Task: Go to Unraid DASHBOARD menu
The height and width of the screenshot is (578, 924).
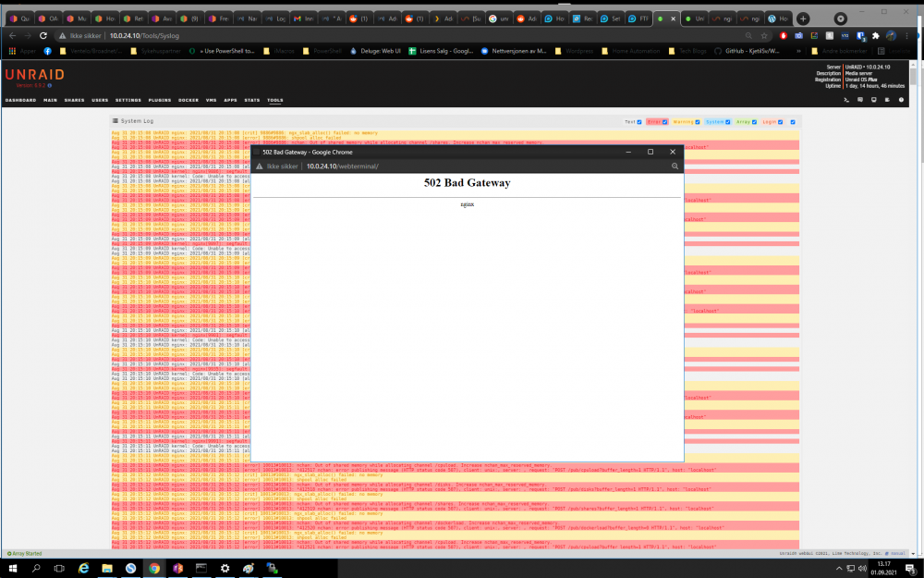Action: [x=20, y=100]
